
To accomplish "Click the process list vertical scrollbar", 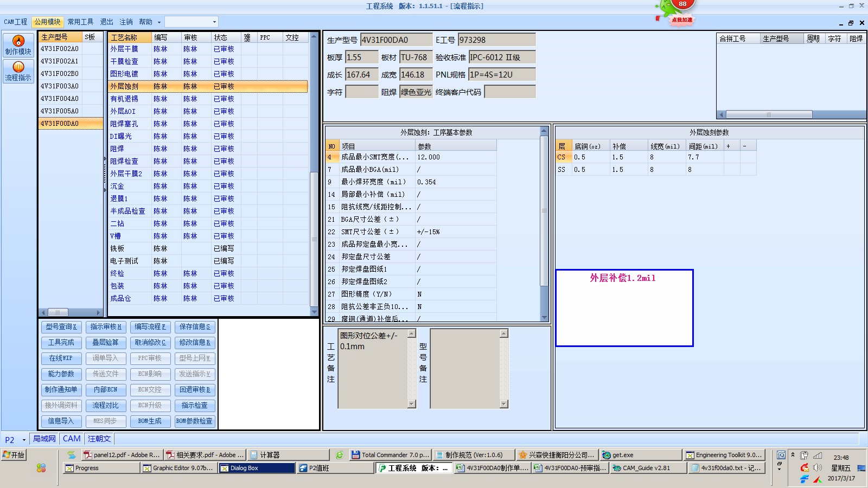I will pos(314,174).
